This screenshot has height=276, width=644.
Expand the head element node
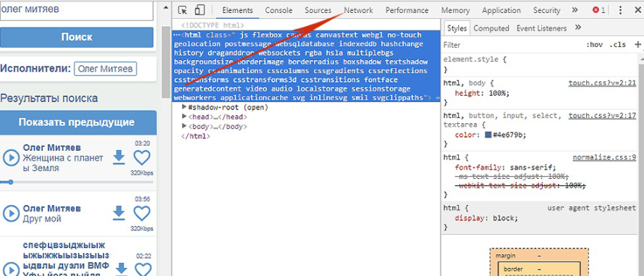(185, 117)
